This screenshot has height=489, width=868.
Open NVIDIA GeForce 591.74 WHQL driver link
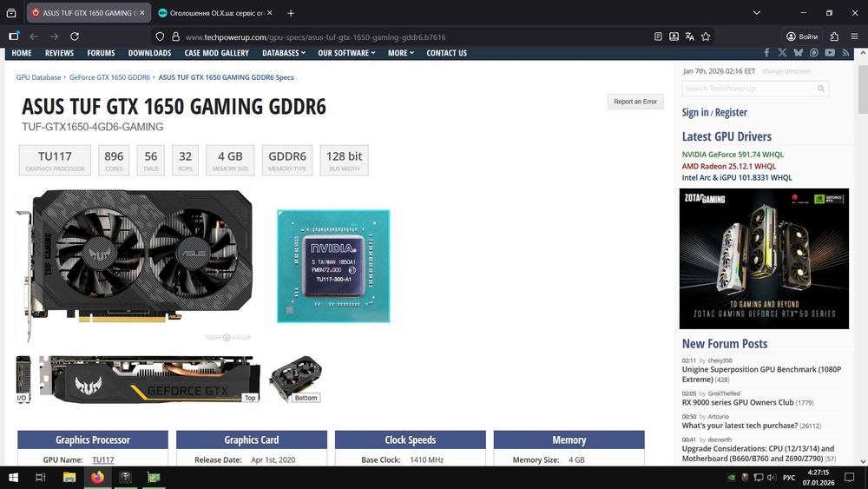(x=733, y=155)
